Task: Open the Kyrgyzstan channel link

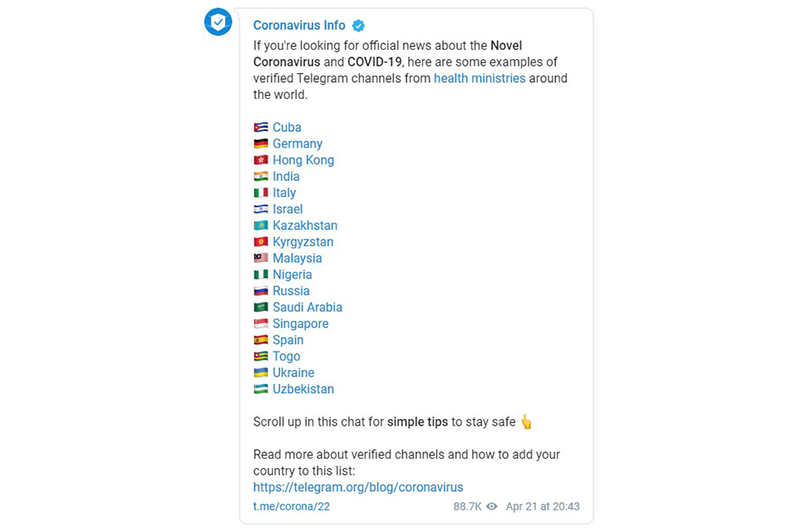Action: point(303,243)
